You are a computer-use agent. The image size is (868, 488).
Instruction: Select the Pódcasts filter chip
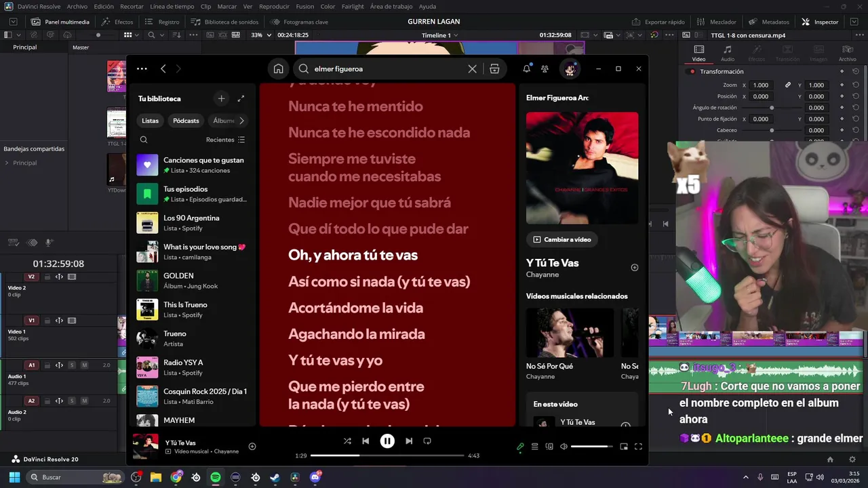(186, 121)
